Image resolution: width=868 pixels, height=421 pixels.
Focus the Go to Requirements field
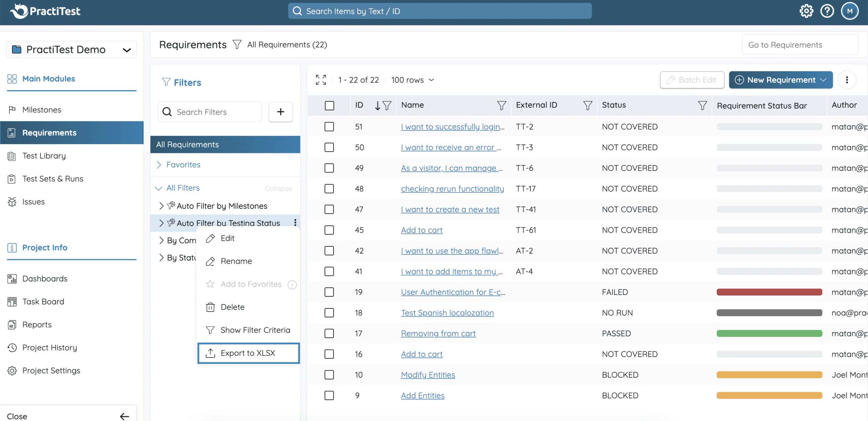(x=800, y=45)
